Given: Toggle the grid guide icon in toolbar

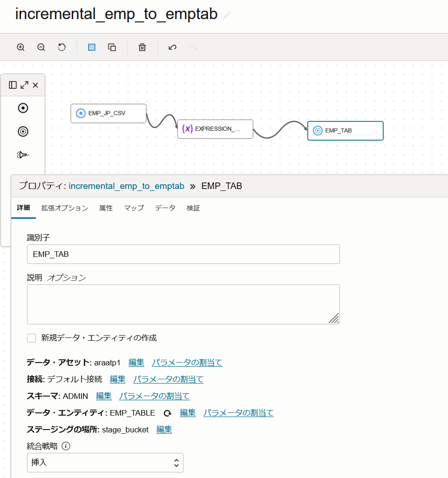Looking at the screenshot, I should click(91, 47).
